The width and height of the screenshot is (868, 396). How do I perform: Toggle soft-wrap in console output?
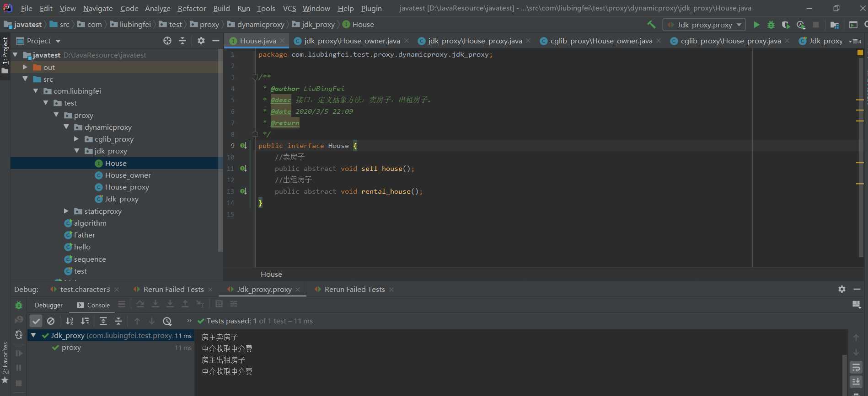coord(856,368)
